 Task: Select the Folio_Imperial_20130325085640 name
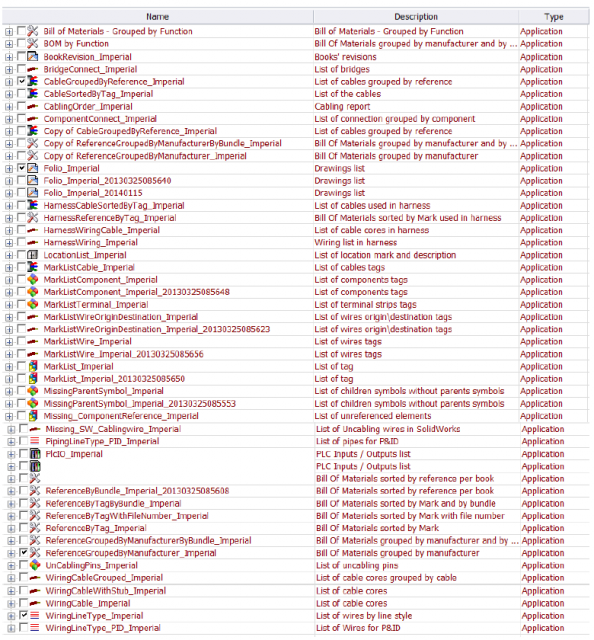coord(107,180)
